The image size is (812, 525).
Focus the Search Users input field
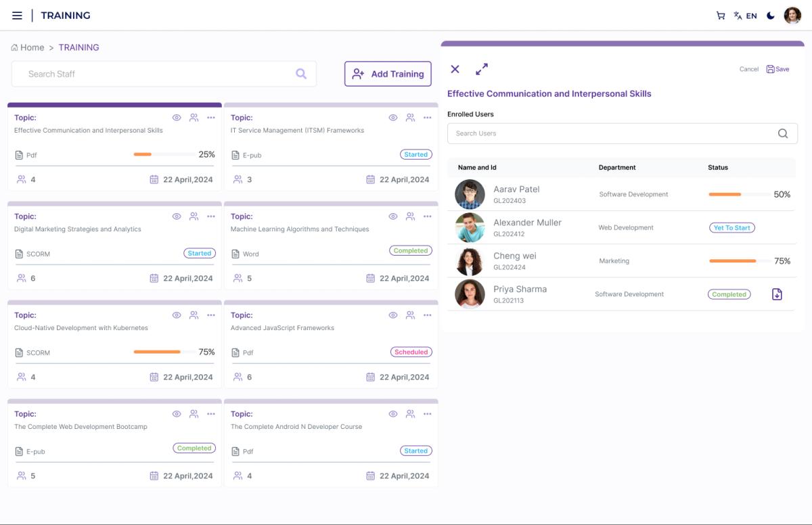612,133
